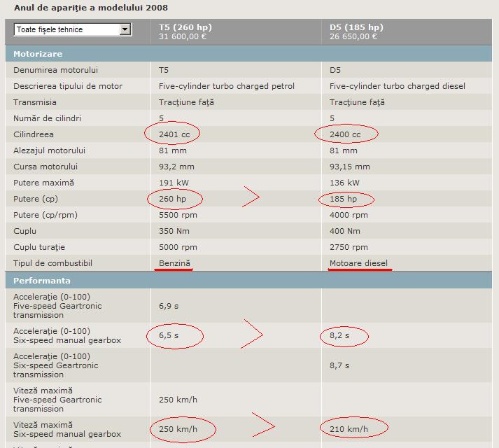Click 'D5' in the Denumirea motorului row

click(x=335, y=70)
